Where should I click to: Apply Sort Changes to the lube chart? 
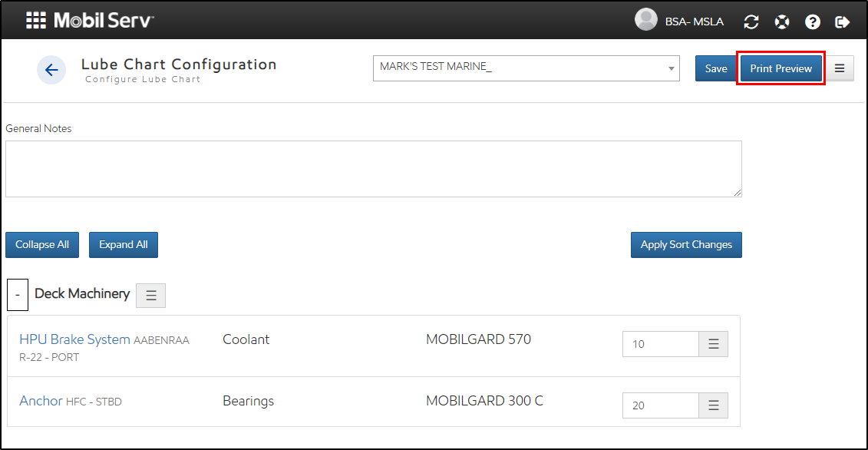click(x=686, y=244)
